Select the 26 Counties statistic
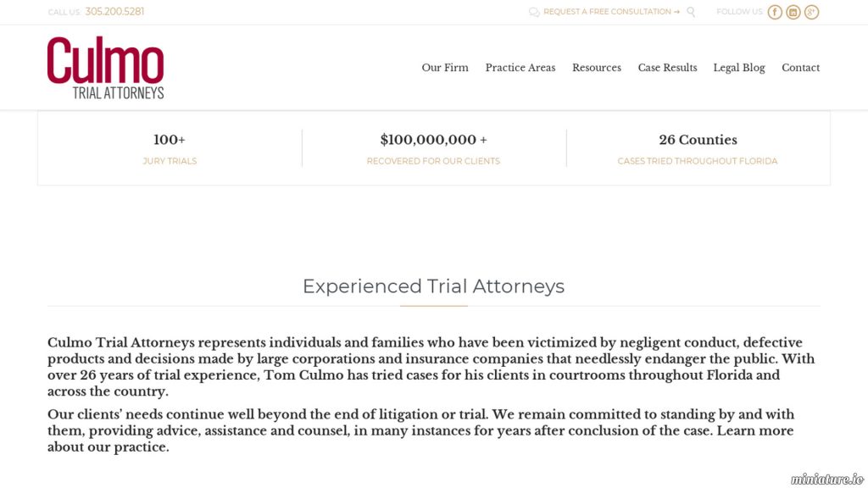Screen dimensions: 868x488 (x=698, y=149)
